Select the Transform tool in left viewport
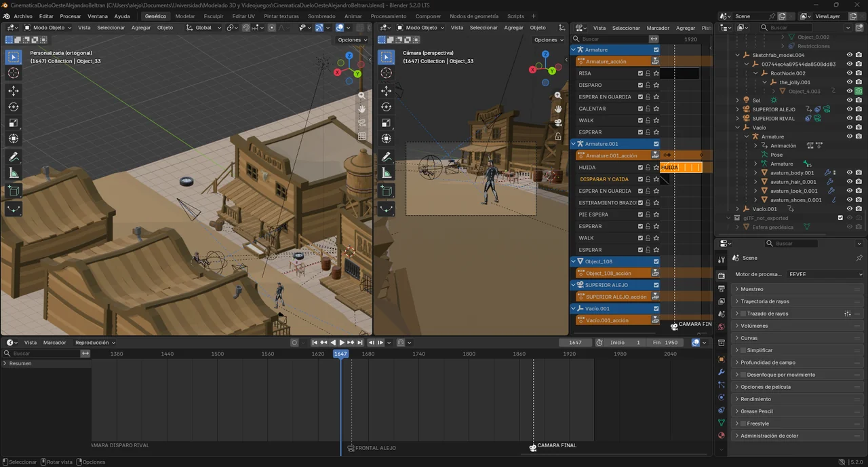The height and width of the screenshot is (467, 868). (x=14, y=138)
